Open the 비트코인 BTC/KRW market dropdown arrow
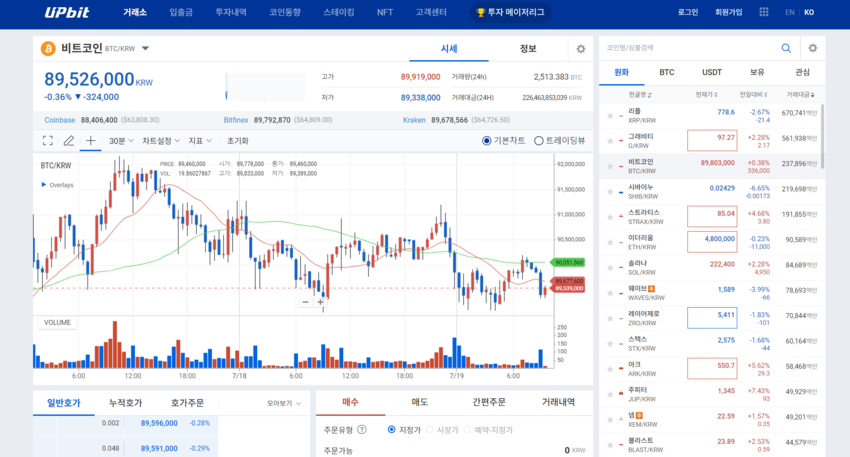850x457 pixels. click(x=145, y=49)
